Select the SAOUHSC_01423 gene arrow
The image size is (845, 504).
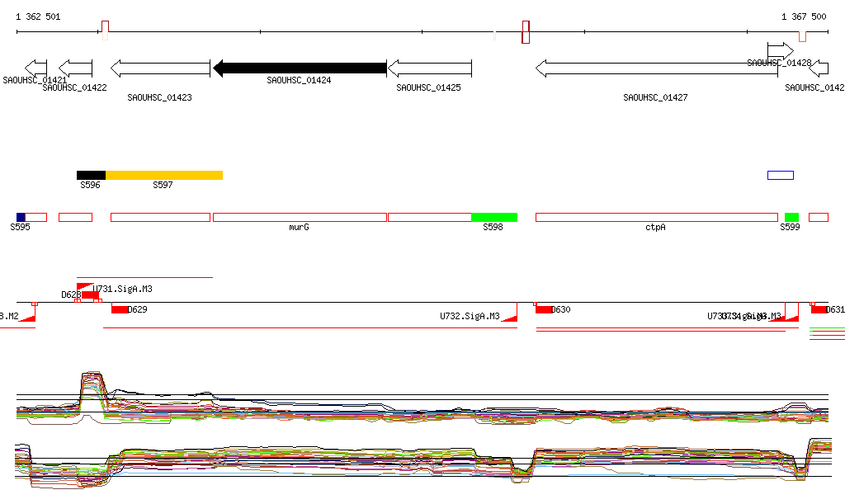pyautogui.click(x=161, y=68)
